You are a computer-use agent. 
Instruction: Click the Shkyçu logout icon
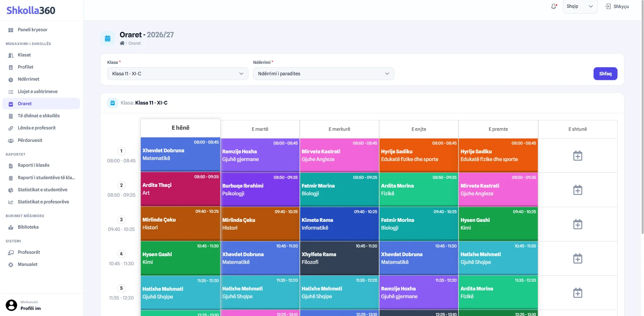(608, 6)
